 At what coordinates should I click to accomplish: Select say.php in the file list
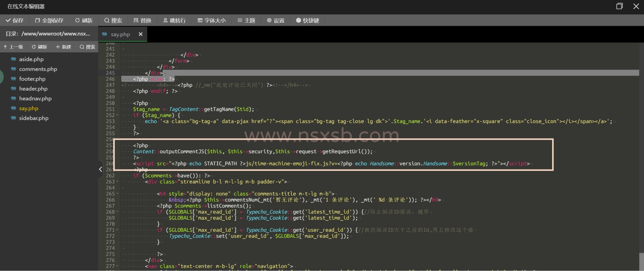tap(29, 108)
